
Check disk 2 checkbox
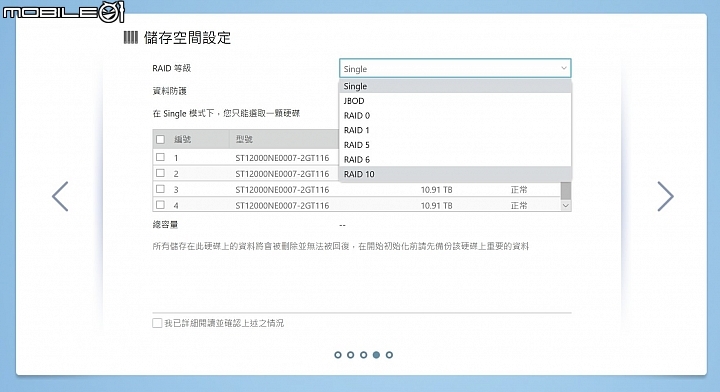click(160, 173)
